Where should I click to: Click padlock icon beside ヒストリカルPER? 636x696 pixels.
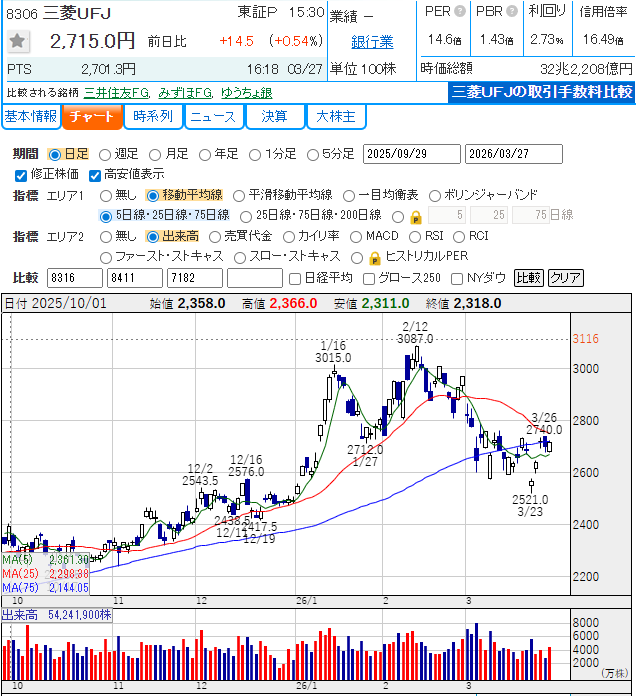(375, 258)
